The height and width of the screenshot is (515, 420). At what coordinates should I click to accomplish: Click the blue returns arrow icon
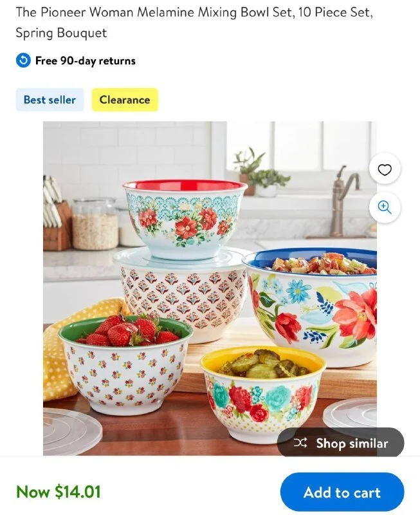[x=23, y=61]
